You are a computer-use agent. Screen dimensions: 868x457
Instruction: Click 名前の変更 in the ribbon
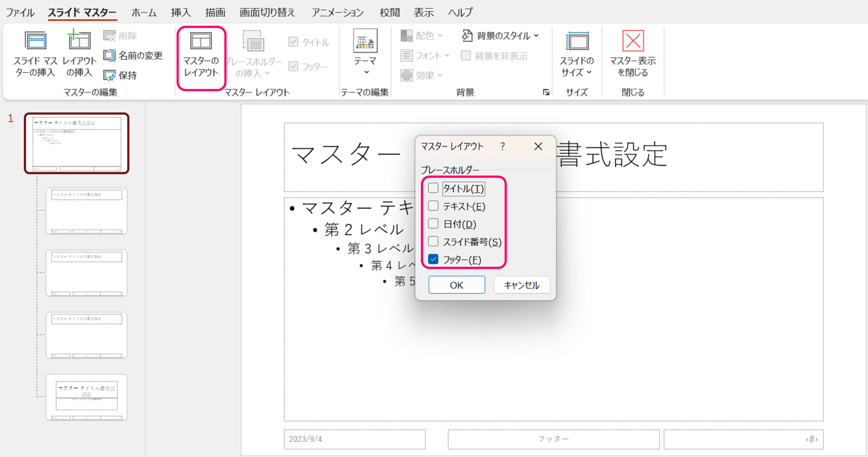133,55
